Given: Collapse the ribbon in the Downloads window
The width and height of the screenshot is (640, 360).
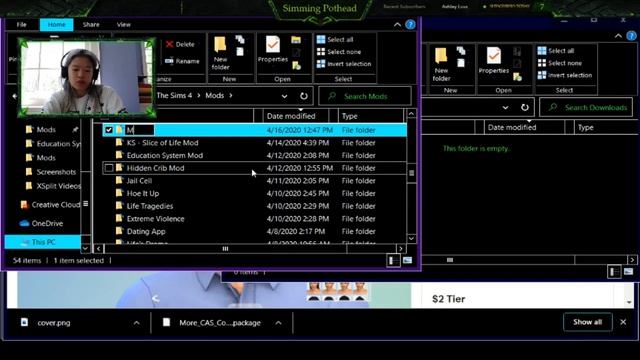Looking at the screenshot, I should tap(618, 36).
